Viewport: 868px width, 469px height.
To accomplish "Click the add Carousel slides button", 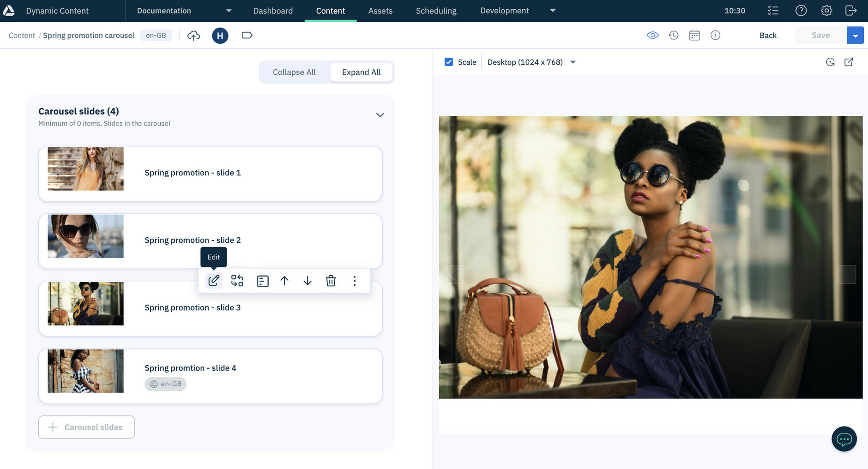I will click(86, 427).
